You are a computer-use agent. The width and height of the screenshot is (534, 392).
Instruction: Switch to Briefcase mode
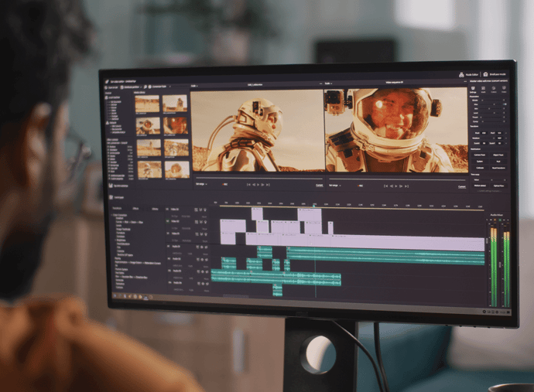tap(495, 74)
